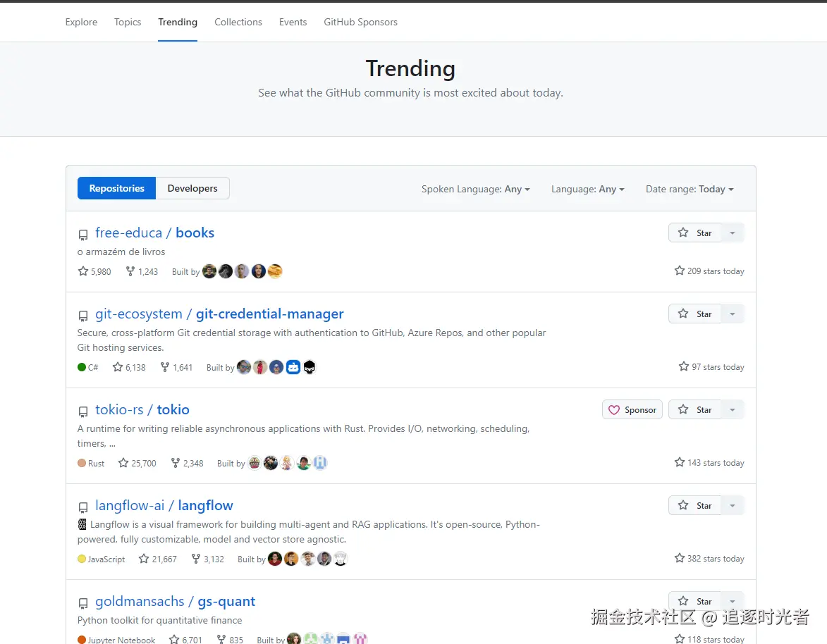
Task: Click first contributor avatar of free-educa/books
Action: 209,271
